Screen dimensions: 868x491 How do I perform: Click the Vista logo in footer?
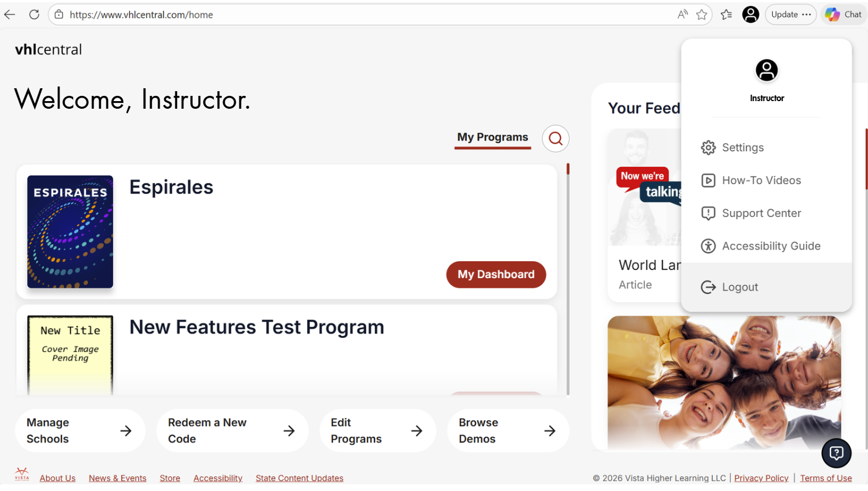click(x=22, y=474)
